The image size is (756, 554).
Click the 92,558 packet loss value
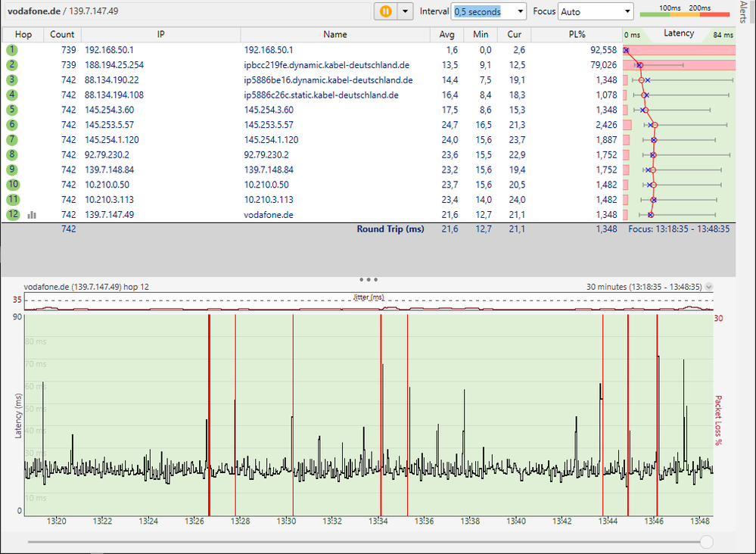pyautogui.click(x=603, y=50)
